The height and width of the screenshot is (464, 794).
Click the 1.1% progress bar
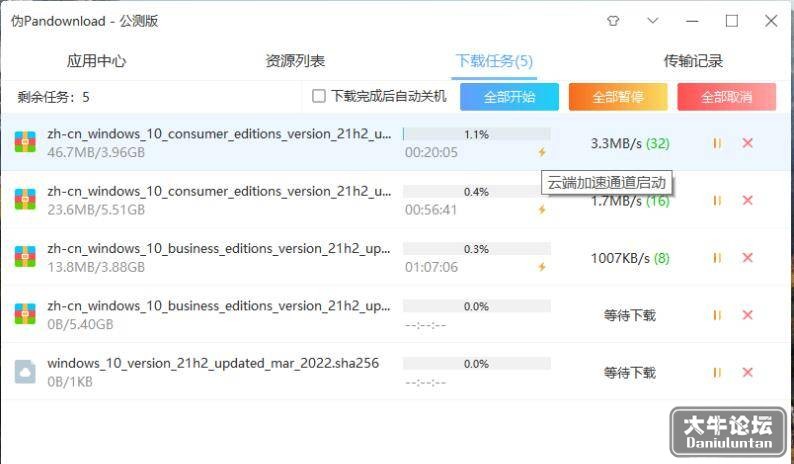pos(477,134)
